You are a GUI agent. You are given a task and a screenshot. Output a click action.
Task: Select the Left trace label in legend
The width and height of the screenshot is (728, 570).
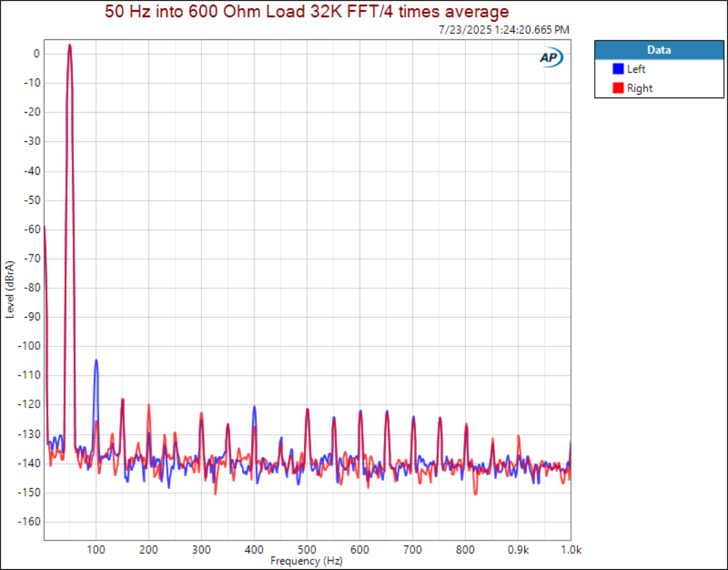coord(636,69)
